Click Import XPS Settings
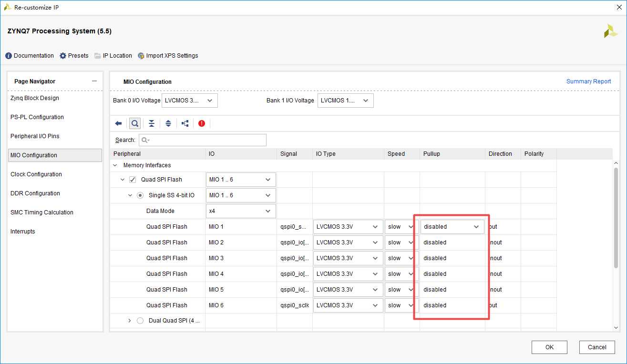 click(168, 56)
